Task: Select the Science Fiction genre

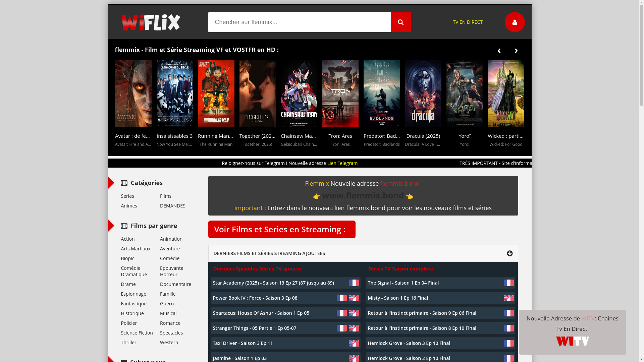Action: [x=137, y=333]
